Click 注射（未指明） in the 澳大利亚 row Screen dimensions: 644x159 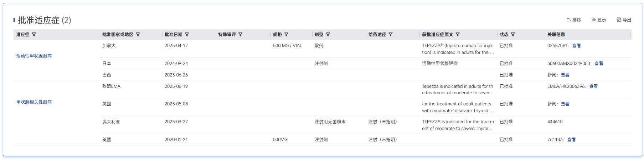pos(382,122)
